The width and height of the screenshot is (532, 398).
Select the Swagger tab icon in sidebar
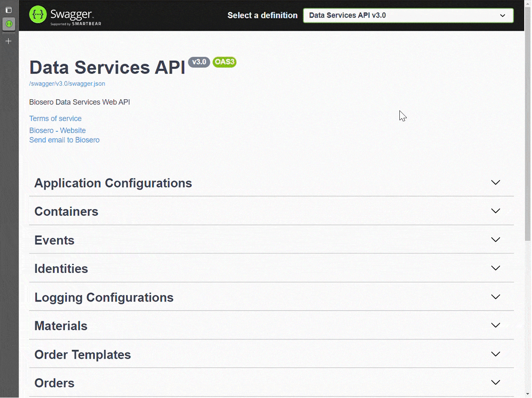[9, 24]
